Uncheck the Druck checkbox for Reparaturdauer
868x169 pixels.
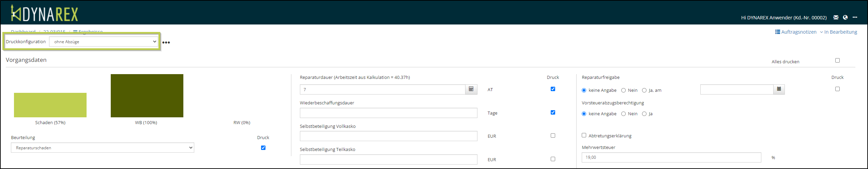(553, 89)
